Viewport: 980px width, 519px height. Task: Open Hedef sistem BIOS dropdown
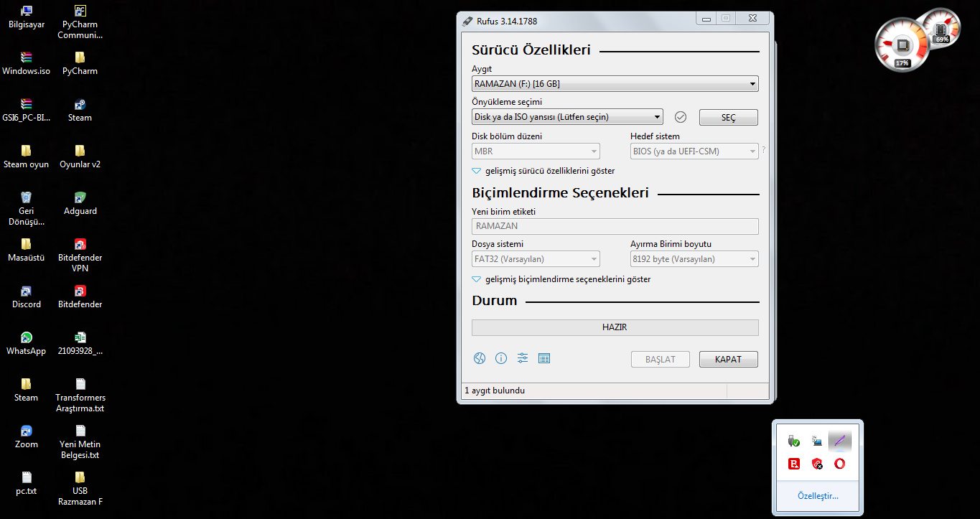694,151
